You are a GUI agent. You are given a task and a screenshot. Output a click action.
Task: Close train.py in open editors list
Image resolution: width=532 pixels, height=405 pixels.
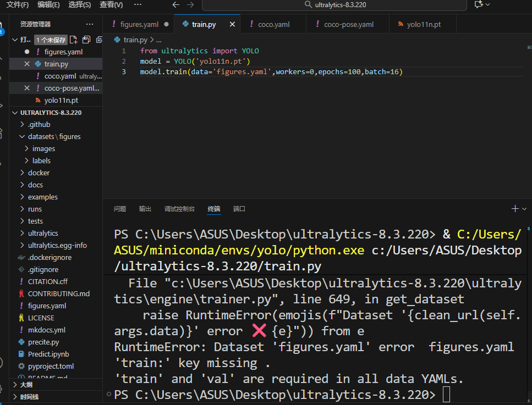coord(27,64)
